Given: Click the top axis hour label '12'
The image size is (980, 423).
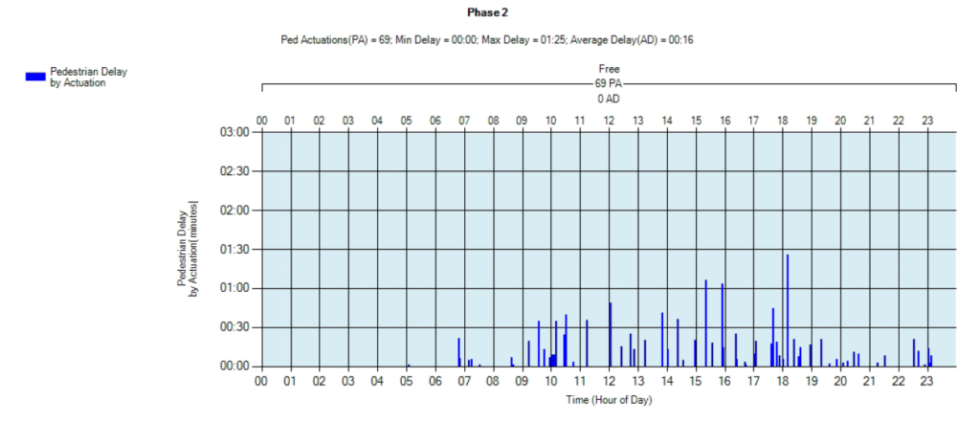Looking at the screenshot, I should tap(609, 120).
